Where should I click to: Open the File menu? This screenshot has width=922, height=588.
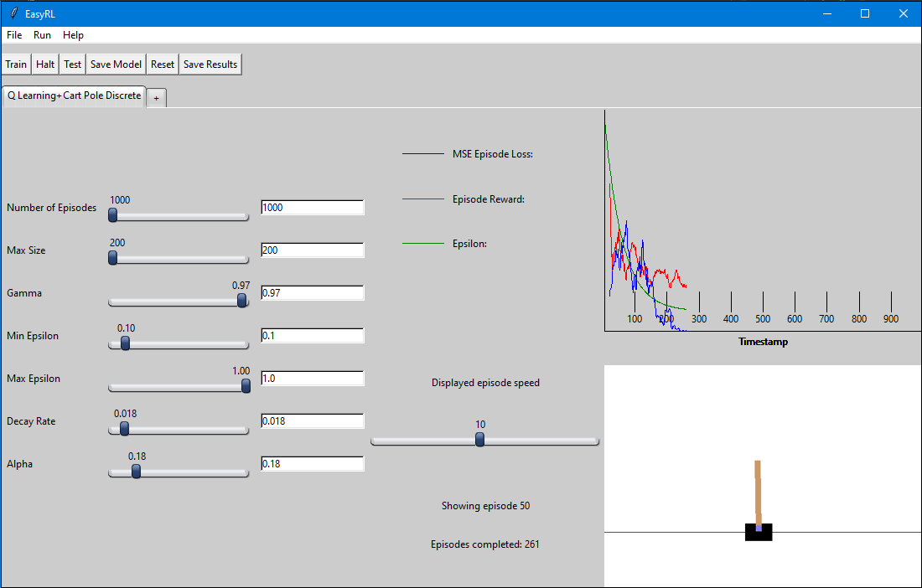pyautogui.click(x=14, y=35)
